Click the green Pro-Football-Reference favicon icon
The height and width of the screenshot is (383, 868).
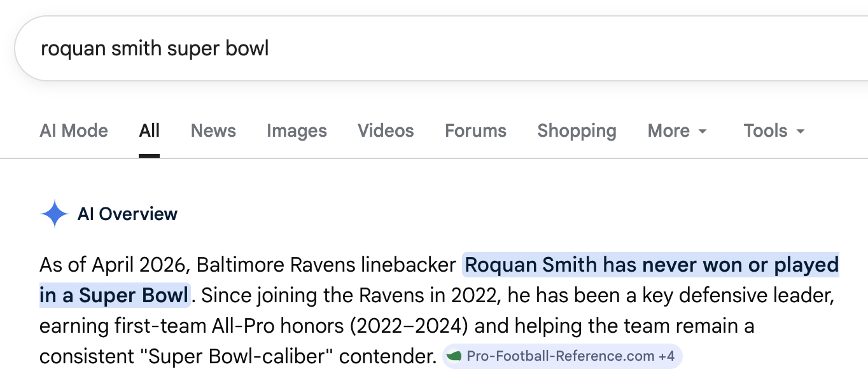(454, 356)
